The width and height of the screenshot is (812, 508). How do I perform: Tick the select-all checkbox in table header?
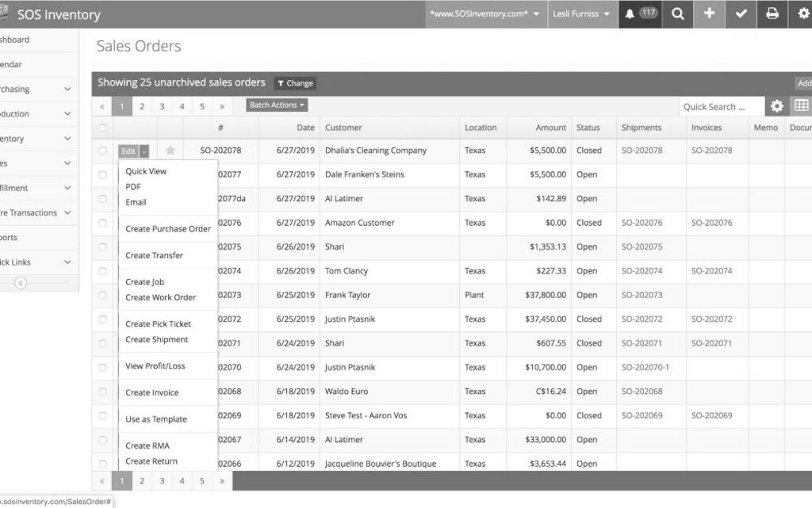click(102, 128)
